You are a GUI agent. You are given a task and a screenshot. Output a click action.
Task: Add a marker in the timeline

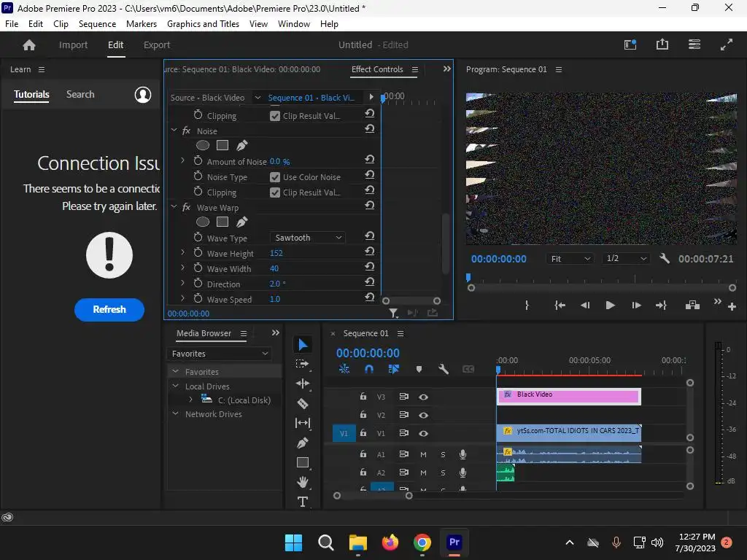419,369
